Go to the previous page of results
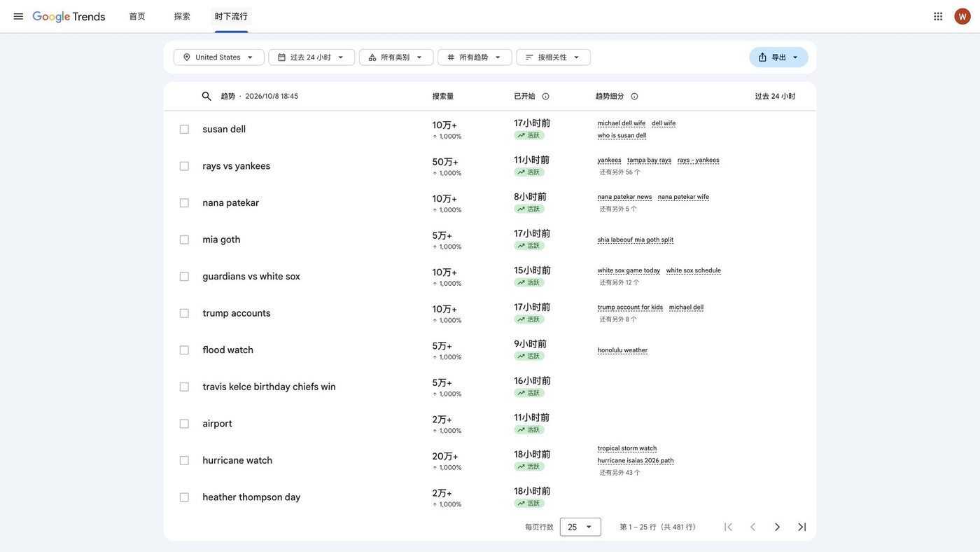This screenshot has height=552, width=980. (x=752, y=527)
